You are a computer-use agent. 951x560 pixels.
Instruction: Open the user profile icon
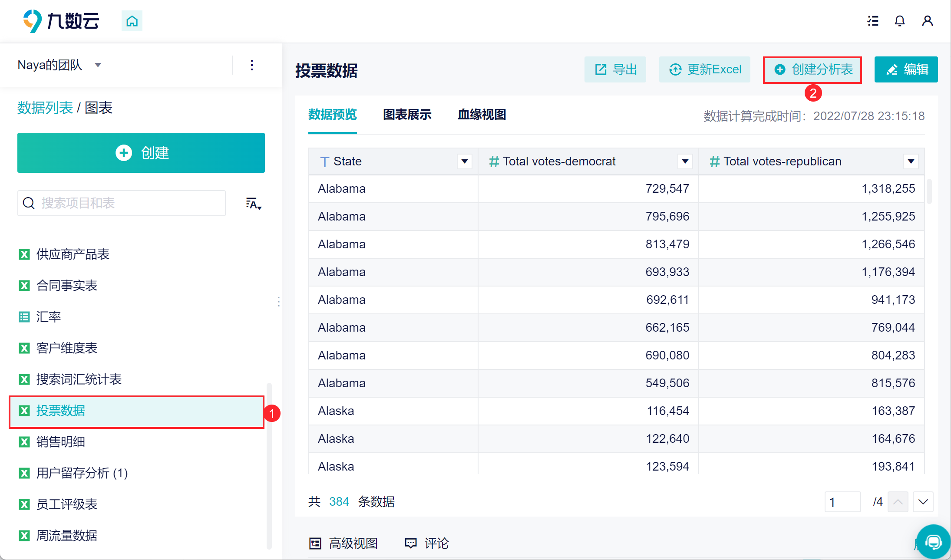pos(927,21)
